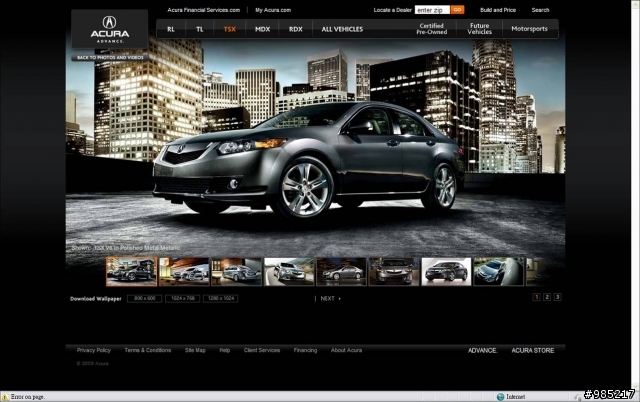Visit the ACURA STORE link
640x402 pixels.
click(533, 351)
